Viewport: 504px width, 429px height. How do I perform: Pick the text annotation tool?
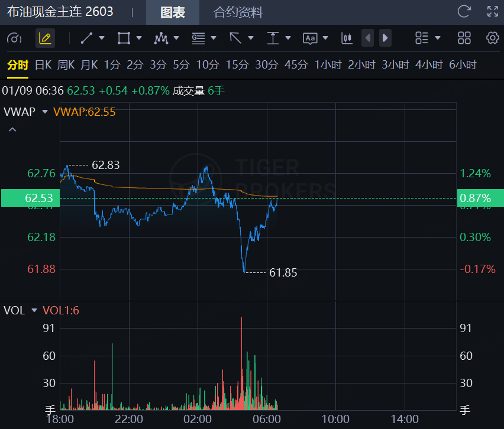(x=310, y=38)
